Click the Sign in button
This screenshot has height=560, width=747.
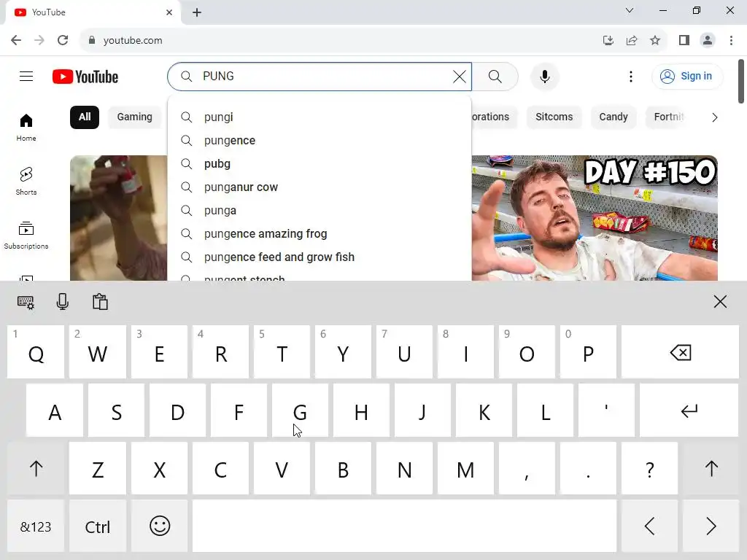[687, 76]
